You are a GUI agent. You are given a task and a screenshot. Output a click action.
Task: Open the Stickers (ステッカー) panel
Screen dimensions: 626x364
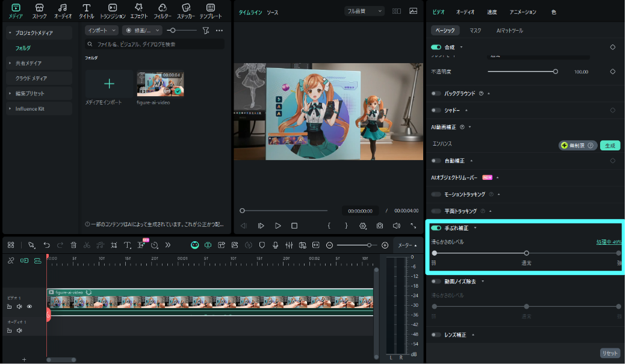[x=186, y=11]
